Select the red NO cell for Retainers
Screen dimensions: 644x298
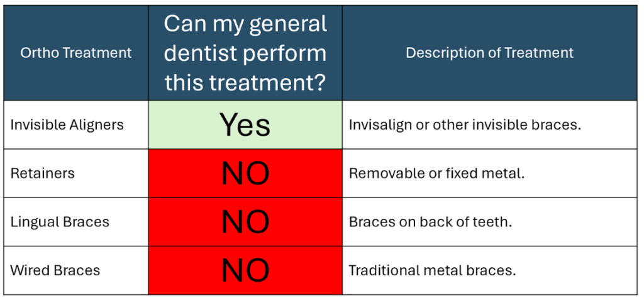245,174
